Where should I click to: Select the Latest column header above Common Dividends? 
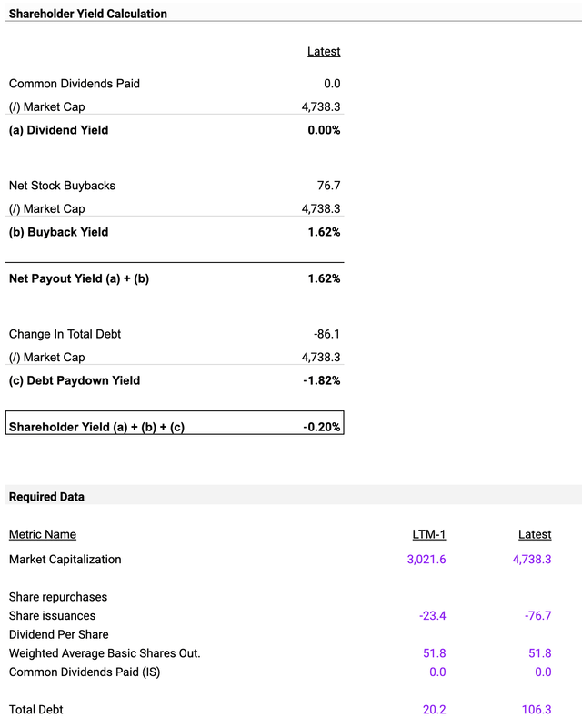tap(324, 52)
